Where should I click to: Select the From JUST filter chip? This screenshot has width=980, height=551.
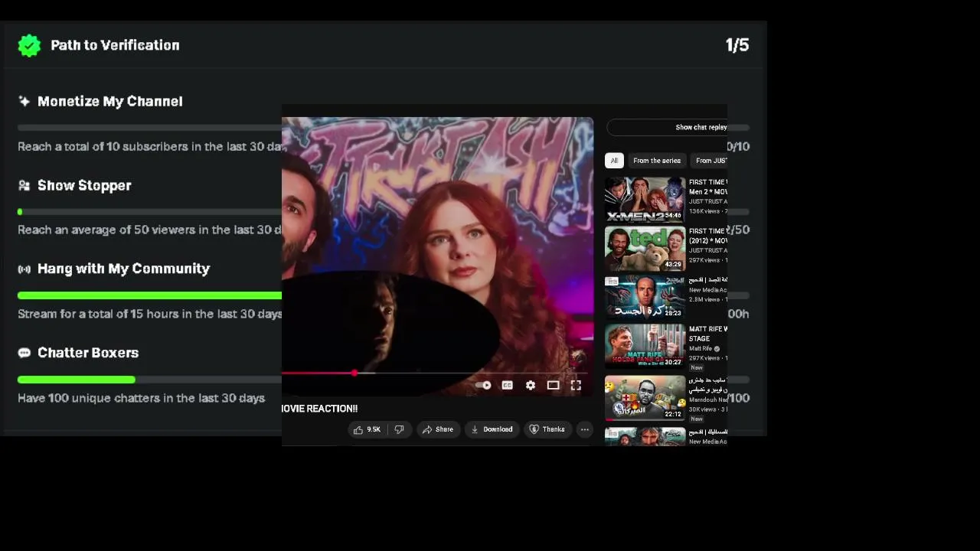click(710, 161)
